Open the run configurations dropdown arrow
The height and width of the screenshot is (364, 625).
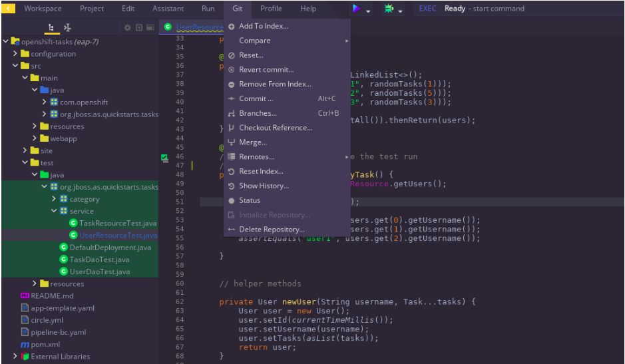tap(368, 11)
